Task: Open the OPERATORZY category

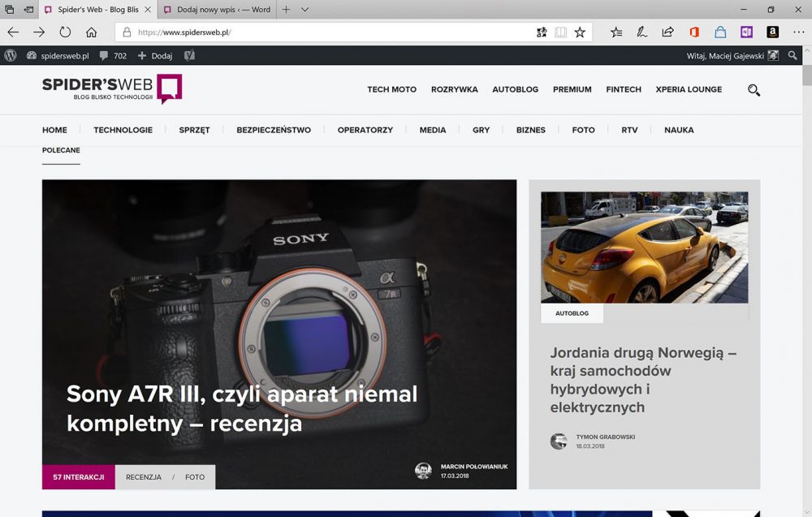Action: coord(365,130)
